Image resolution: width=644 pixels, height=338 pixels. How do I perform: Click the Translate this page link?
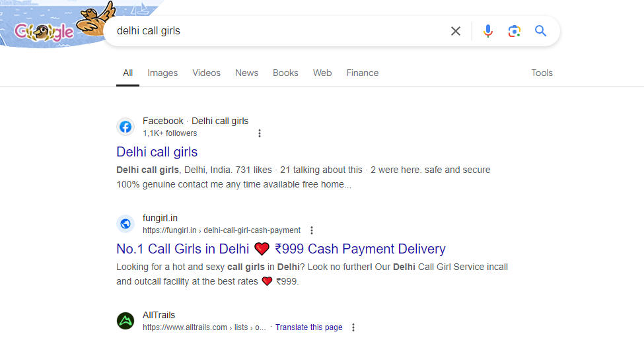coord(308,327)
